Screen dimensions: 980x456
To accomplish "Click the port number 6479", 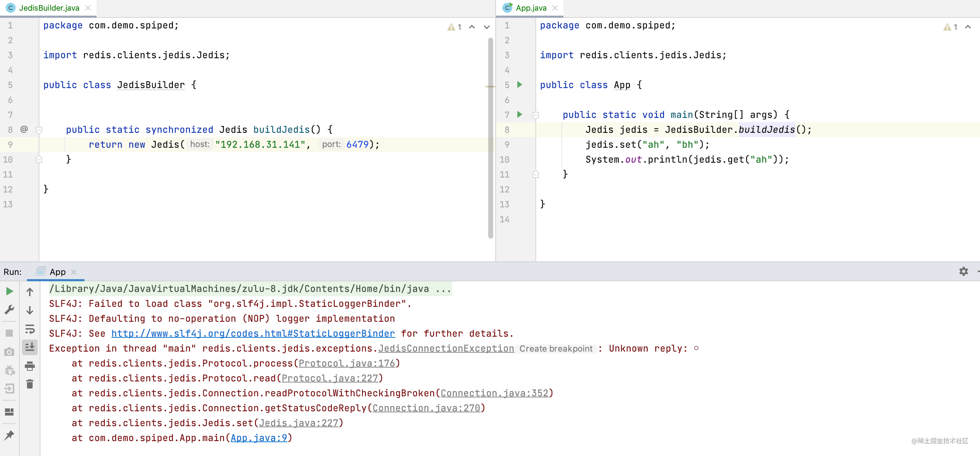I will [357, 144].
